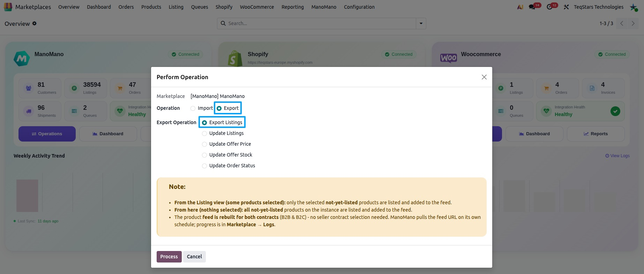
Task: Open the user avatar star icon menu
Action: [634, 7]
